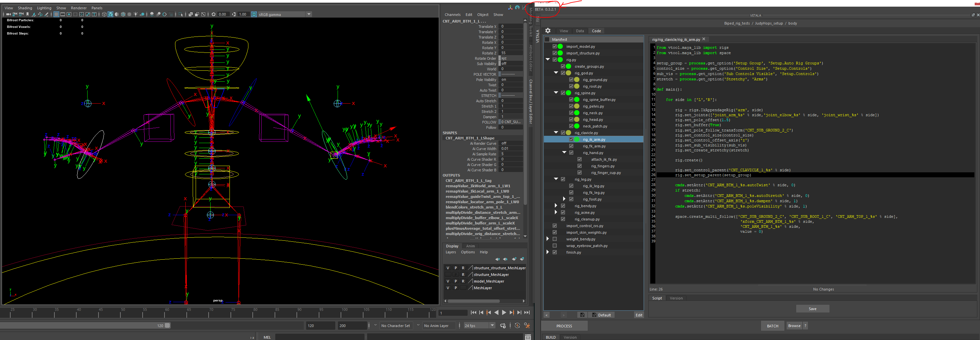Toggle X-ray display icon
The image size is (980, 340).
(x=191, y=15)
